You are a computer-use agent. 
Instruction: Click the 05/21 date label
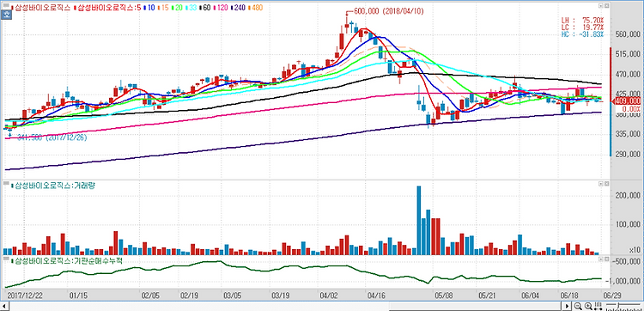(487, 295)
